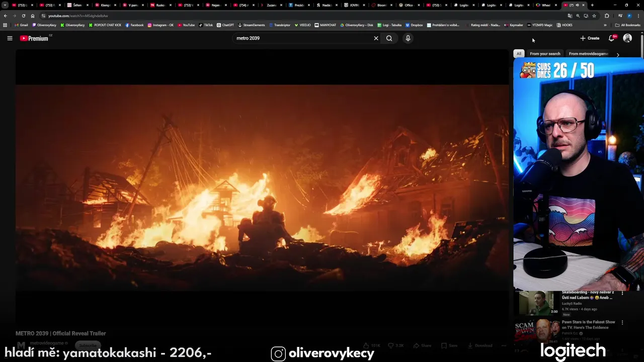The height and width of the screenshot is (362, 644).
Task: Open Instagram - OK bookmark
Action: [160, 25]
